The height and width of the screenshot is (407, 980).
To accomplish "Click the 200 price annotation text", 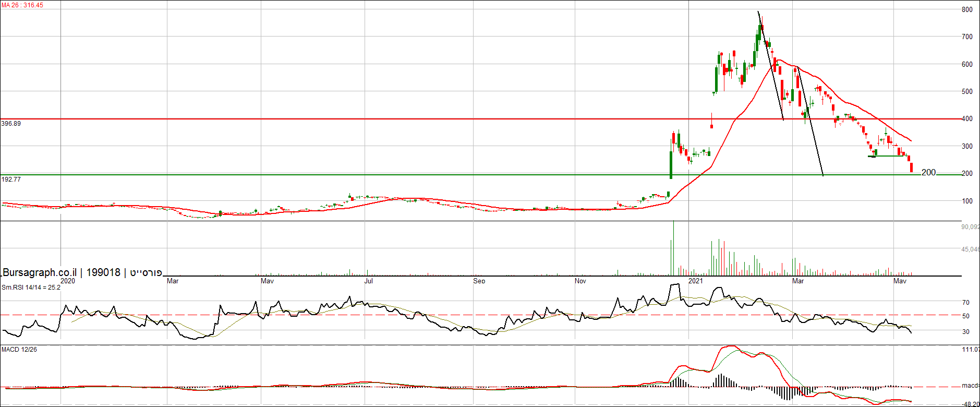I will pyautogui.click(x=928, y=172).
